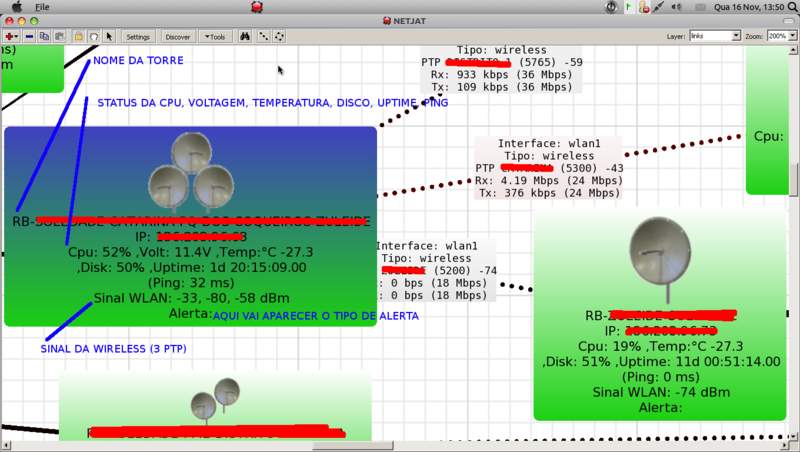Open the Apple menu

coord(17,7)
